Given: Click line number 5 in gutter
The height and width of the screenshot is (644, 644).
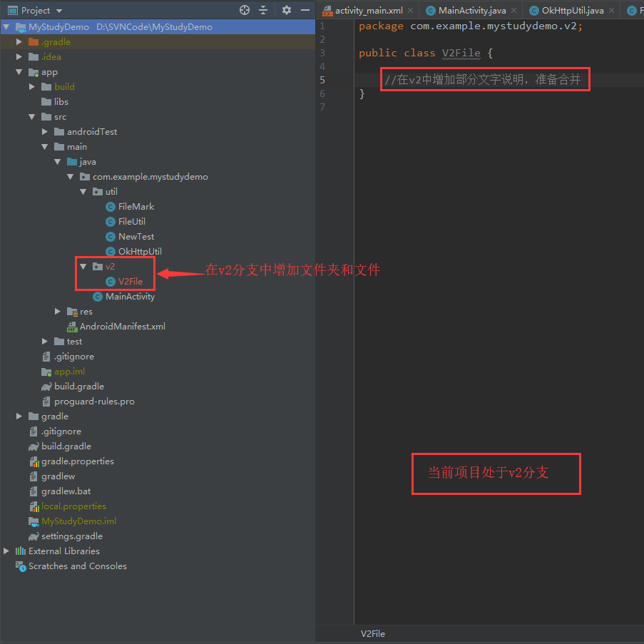Looking at the screenshot, I should coord(322,80).
